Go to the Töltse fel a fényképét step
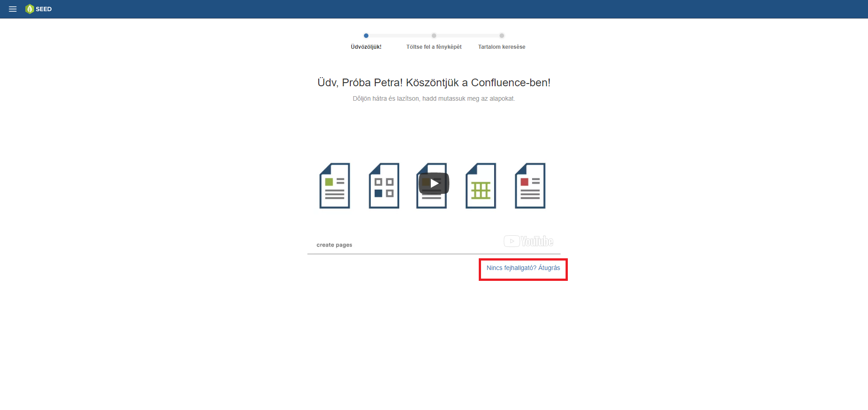 (x=434, y=47)
